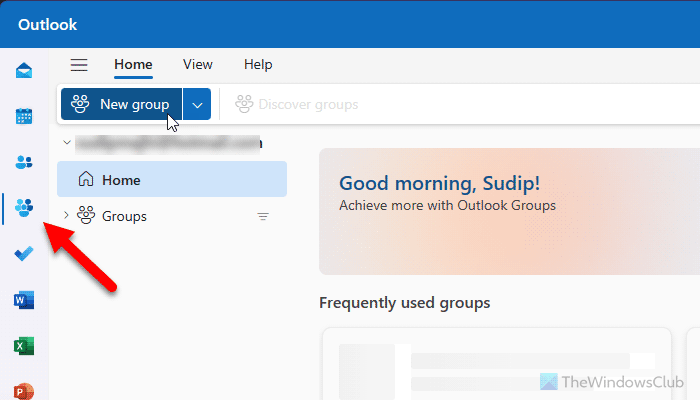Viewport: 700px width, 400px height.
Task: Open the Calendar icon in sidebar
Action: tap(24, 116)
